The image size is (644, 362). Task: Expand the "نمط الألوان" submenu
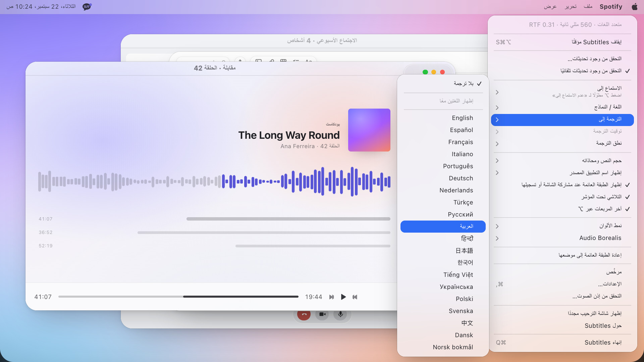562,226
